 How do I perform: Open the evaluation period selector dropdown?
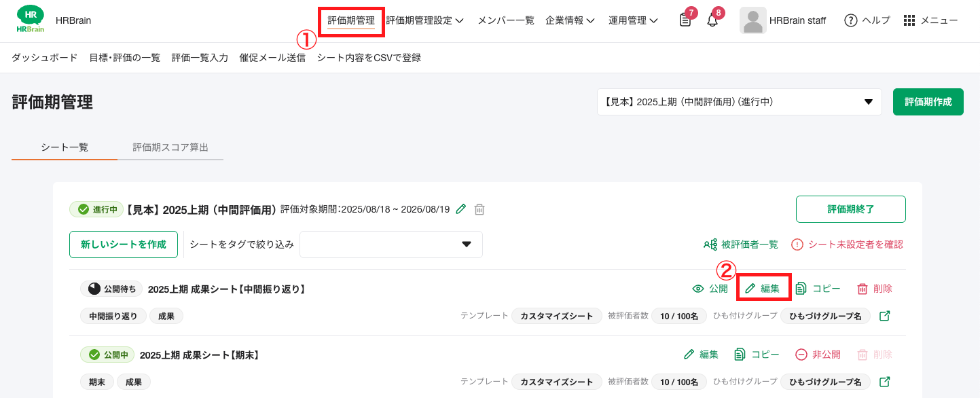pyautogui.click(x=738, y=101)
